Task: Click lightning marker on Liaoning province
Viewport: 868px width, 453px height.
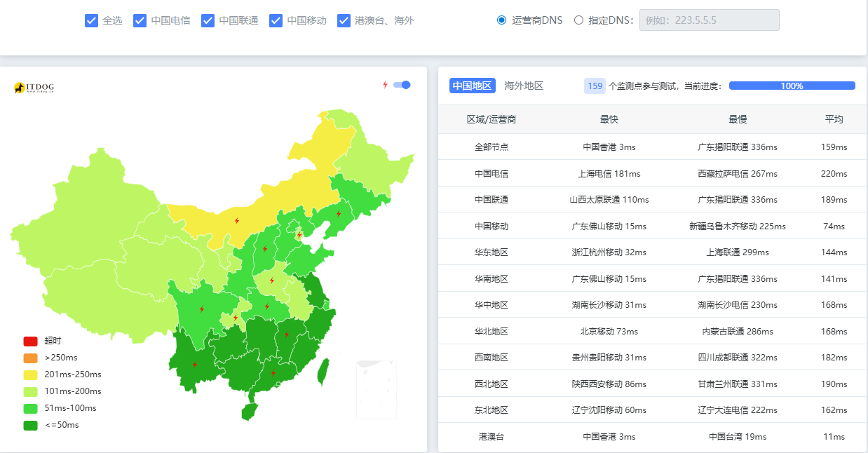Action: click(339, 214)
